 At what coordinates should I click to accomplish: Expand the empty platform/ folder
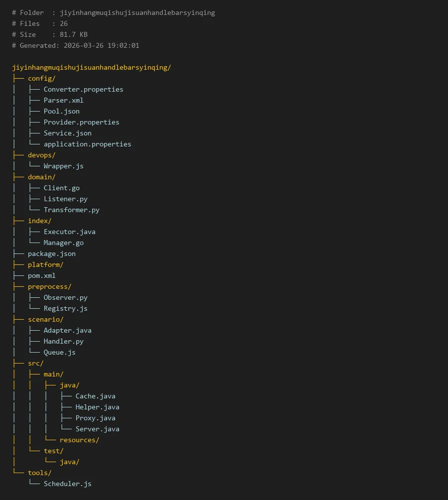pyautogui.click(x=45, y=265)
